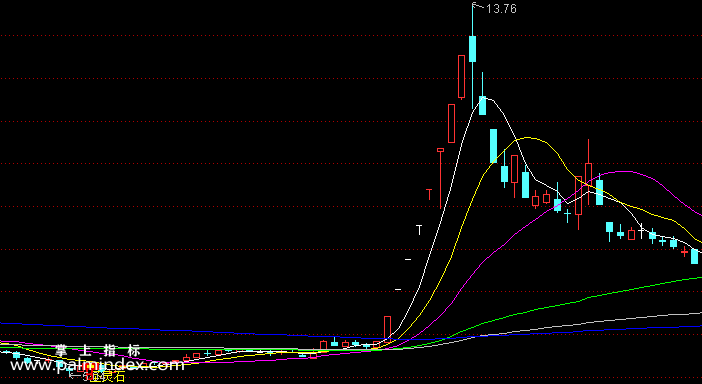Select the small red cross candle near the right end

pos(684,253)
